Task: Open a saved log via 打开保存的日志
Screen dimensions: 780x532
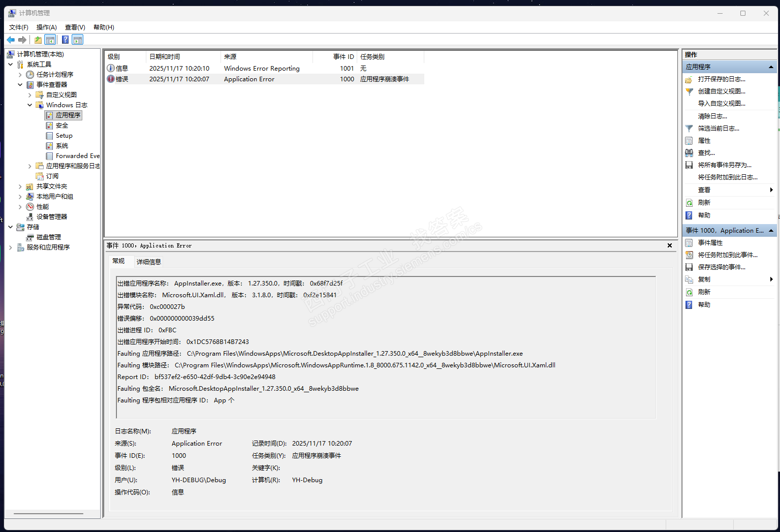Action: pyautogui.click(x=722, y=79)
